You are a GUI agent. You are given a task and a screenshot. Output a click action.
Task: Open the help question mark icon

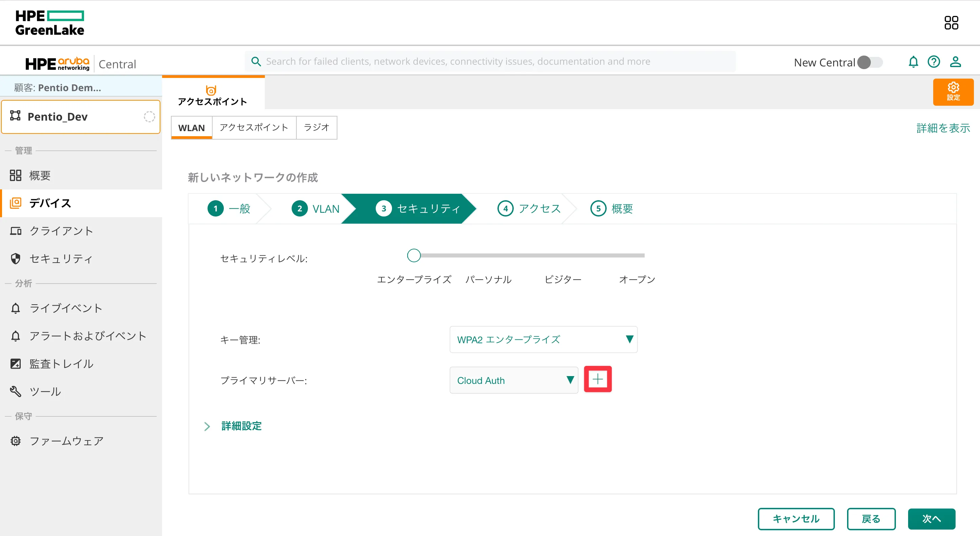[934, 62]
